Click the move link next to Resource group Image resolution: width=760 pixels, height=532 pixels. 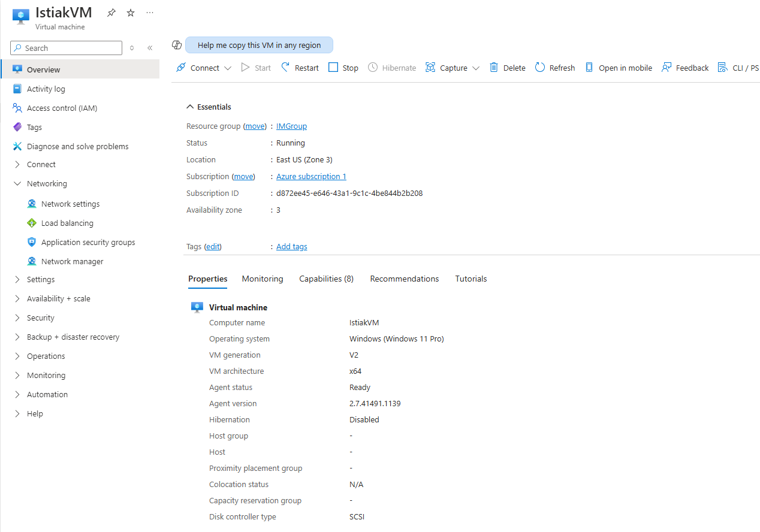click(255, 126)
